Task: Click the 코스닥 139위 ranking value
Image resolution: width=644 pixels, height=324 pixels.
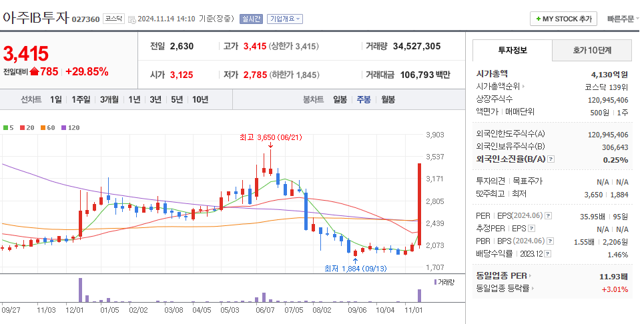Action: coord(607,87)
